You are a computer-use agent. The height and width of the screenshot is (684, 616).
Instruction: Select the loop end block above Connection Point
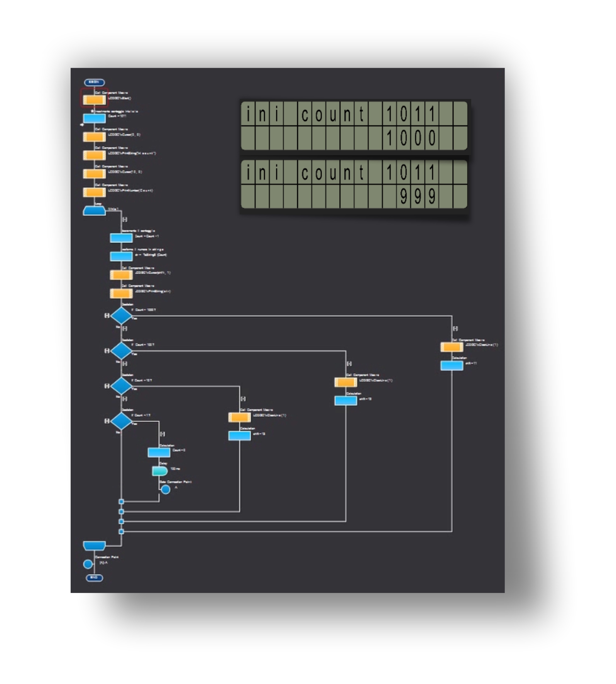point(95,546)
